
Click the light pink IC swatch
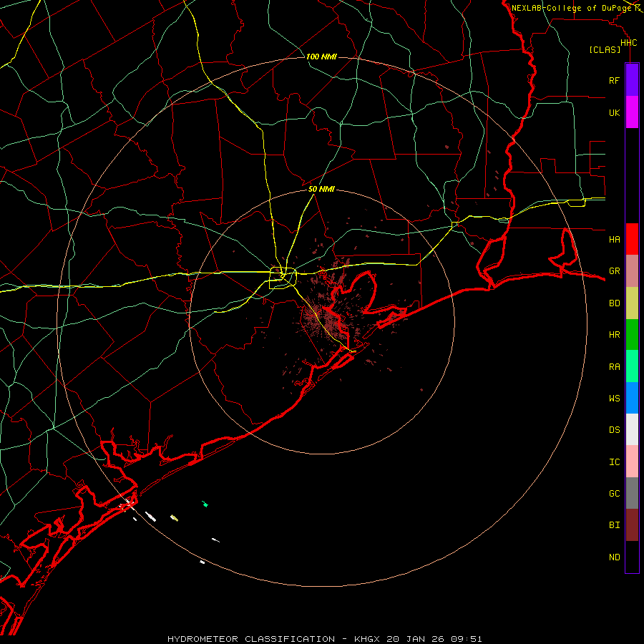[632, 462]
